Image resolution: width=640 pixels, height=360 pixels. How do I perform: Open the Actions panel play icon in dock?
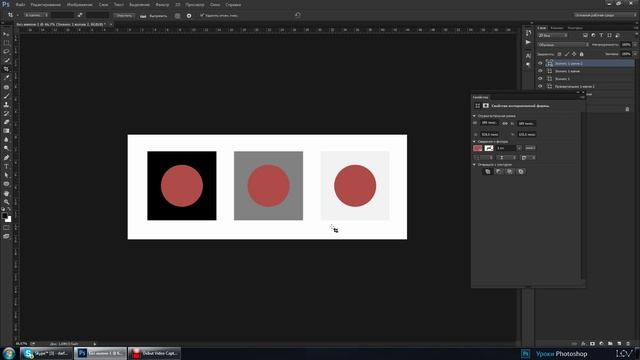[529, 42]
